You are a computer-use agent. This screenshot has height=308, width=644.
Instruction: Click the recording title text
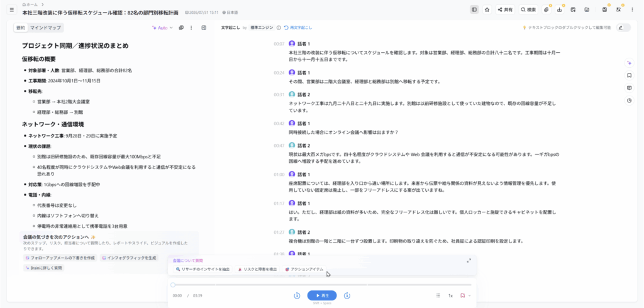pos(100,13)
